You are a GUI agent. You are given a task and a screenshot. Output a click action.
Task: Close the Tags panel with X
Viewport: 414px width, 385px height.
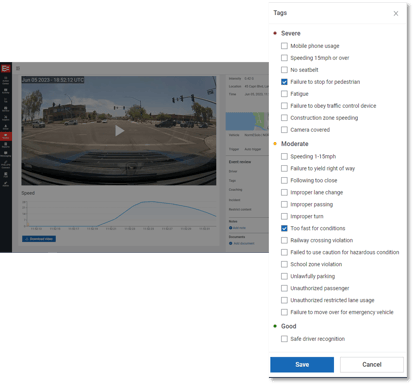pyautogui.click(x=396, y=14)
